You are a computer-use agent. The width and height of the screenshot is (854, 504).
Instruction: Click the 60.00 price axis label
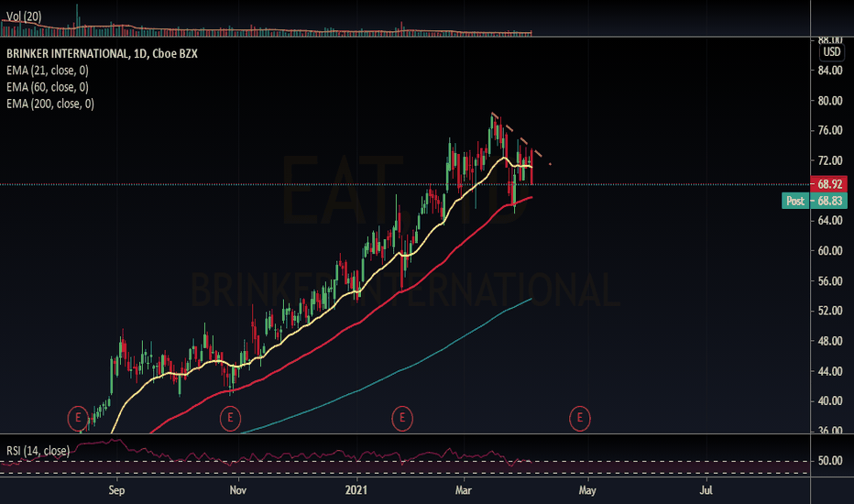click(830, 251)
